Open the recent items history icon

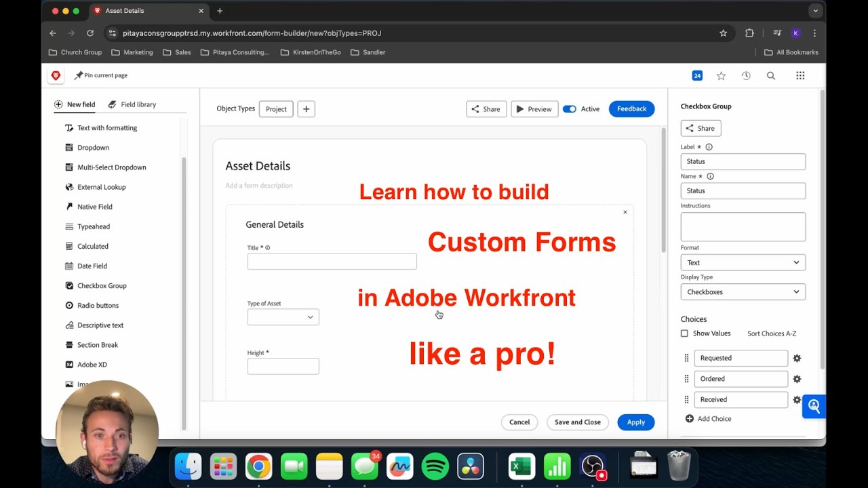click(x=746, y=76)
